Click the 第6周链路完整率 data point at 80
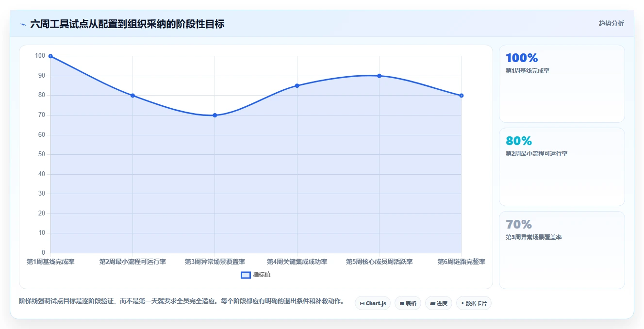The image size is (644, 329). 461,96
